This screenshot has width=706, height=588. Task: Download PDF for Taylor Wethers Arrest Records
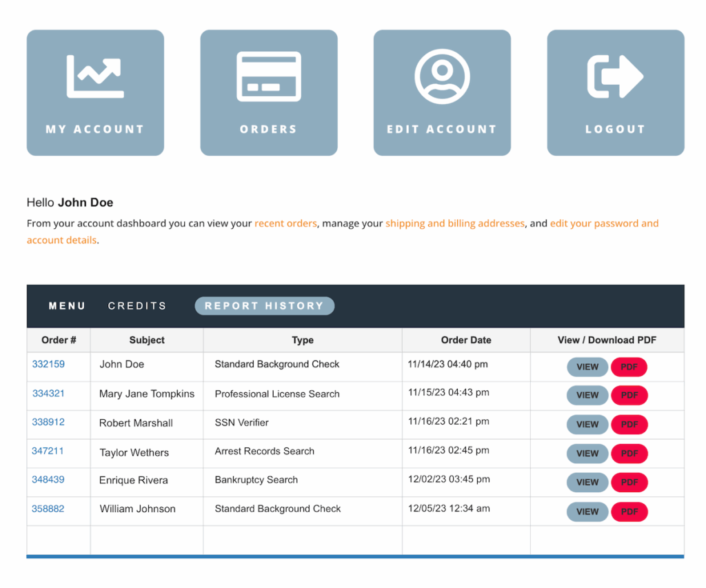tap(629, 454)
